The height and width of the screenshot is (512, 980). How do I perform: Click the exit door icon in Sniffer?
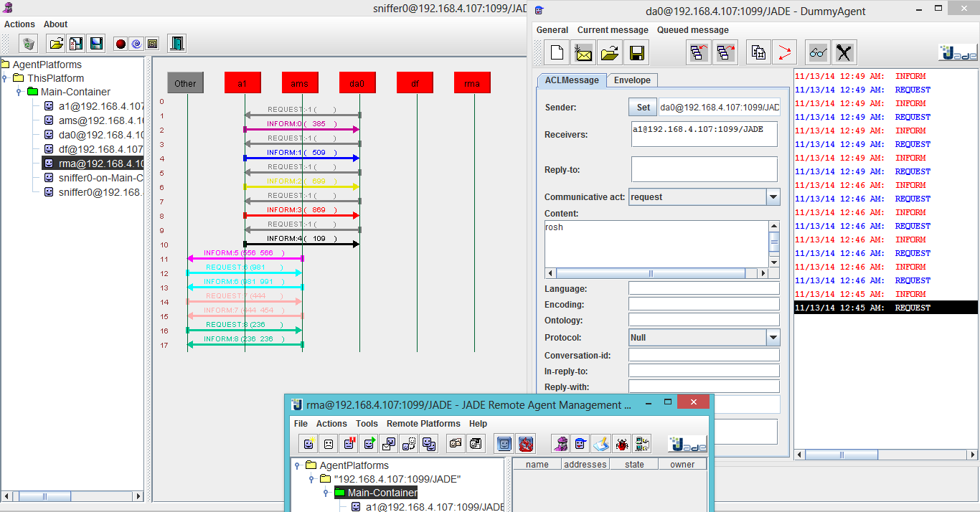click(x=176, y=44)
